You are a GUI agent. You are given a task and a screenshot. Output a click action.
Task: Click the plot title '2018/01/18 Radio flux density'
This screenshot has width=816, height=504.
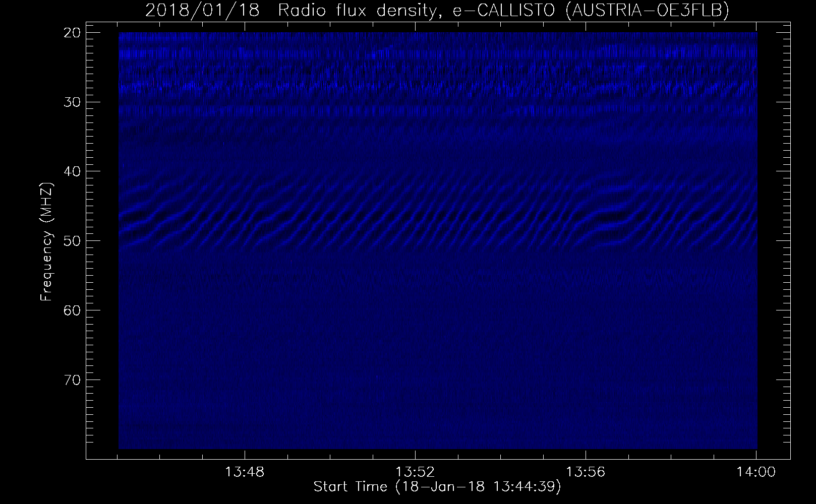click(437, 11)
